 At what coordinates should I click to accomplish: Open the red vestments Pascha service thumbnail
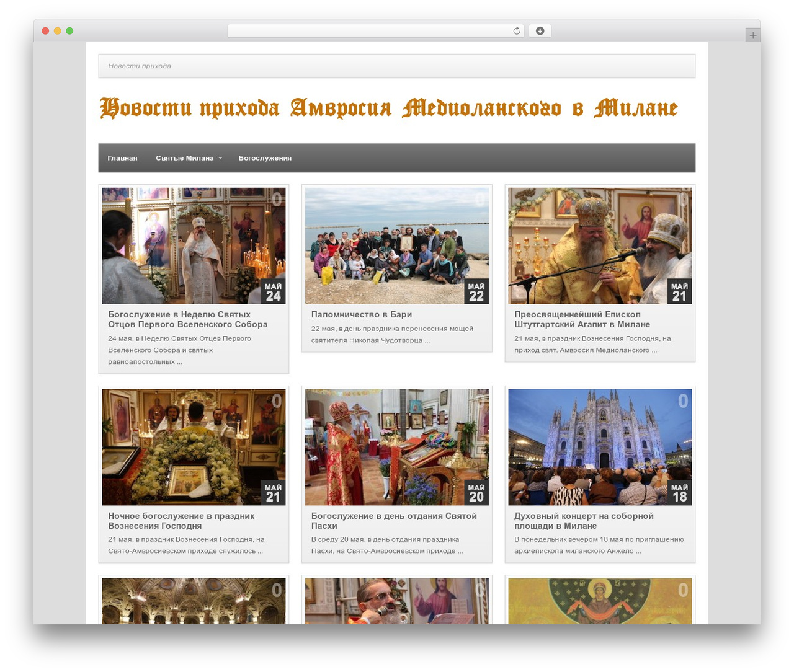(397, 447)
